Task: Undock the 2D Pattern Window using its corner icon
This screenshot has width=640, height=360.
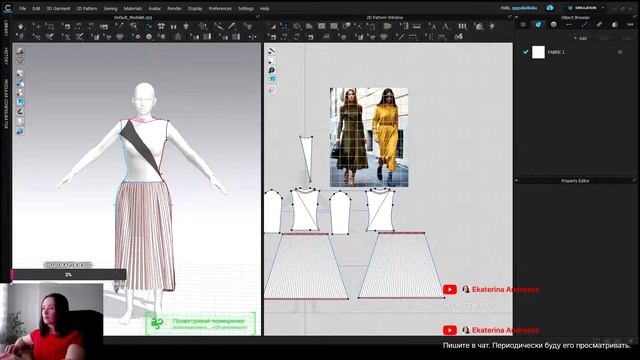Action: (x=509, y=18)
